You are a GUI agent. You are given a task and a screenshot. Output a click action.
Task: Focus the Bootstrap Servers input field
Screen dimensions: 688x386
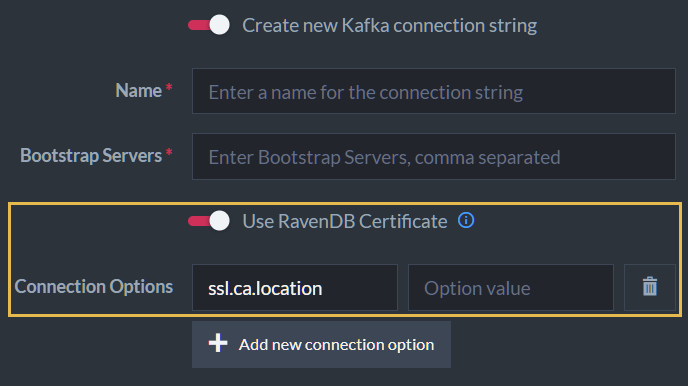click(434, 157)
